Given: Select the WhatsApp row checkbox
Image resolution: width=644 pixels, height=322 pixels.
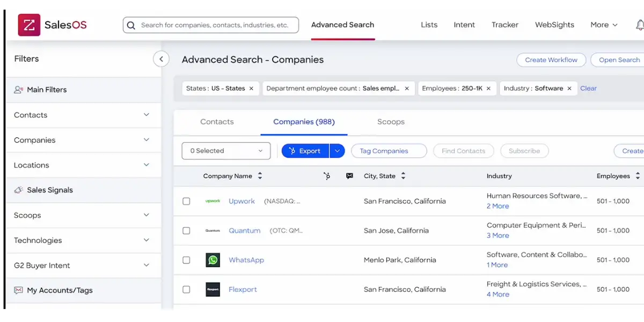Looking at the screenshot, I should tap(186, 260).
